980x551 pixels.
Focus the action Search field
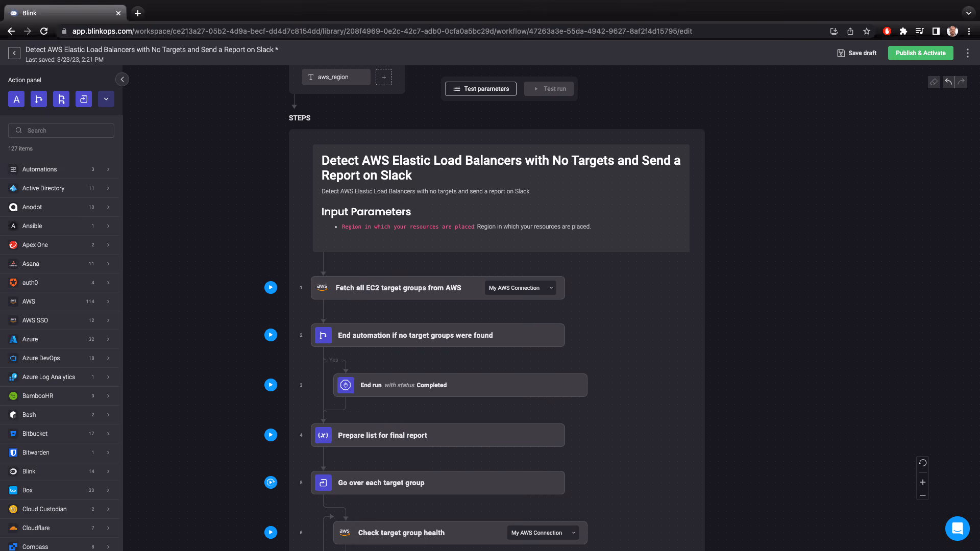coord(61,131)
